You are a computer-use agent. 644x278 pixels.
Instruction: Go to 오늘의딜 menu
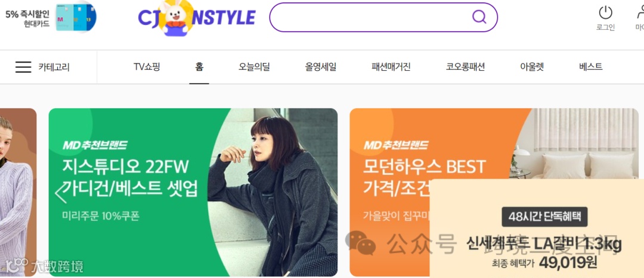coord(254,67)
